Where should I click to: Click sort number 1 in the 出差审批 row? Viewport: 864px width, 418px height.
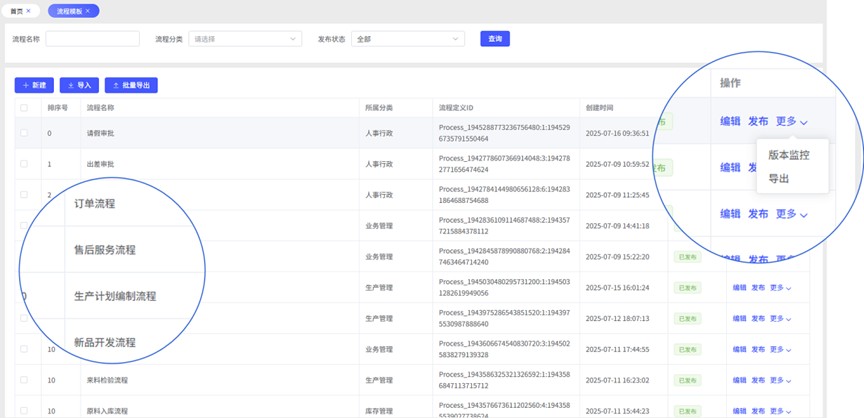click(x=50, y=164)
